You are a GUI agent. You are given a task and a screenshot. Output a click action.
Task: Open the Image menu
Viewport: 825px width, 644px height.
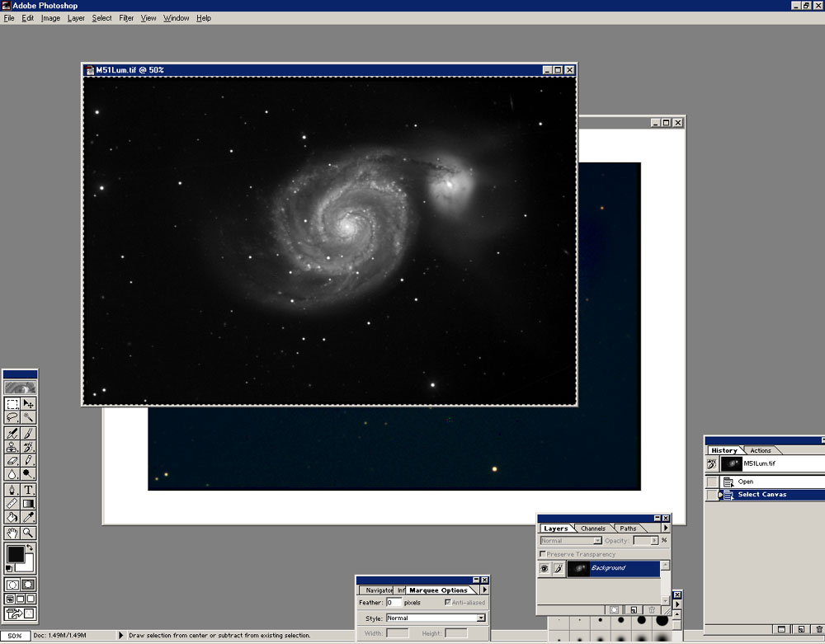[x=50, y=18]
